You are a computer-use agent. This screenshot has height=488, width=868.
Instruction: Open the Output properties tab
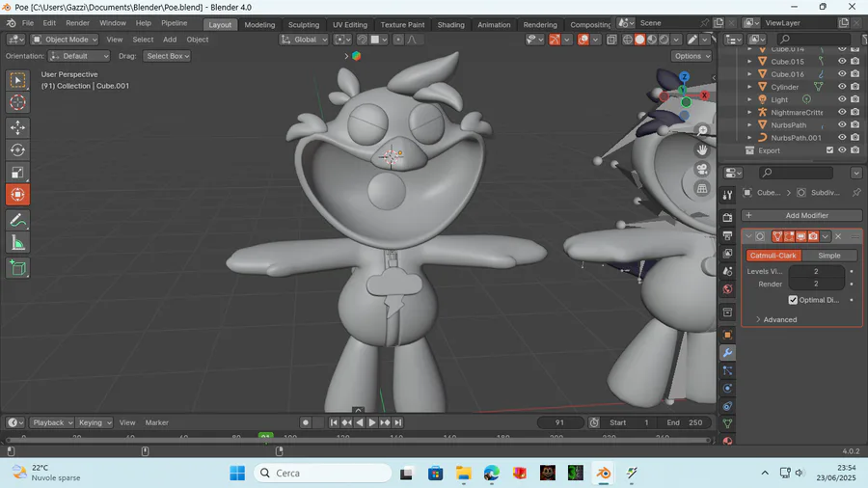[727, 235]
